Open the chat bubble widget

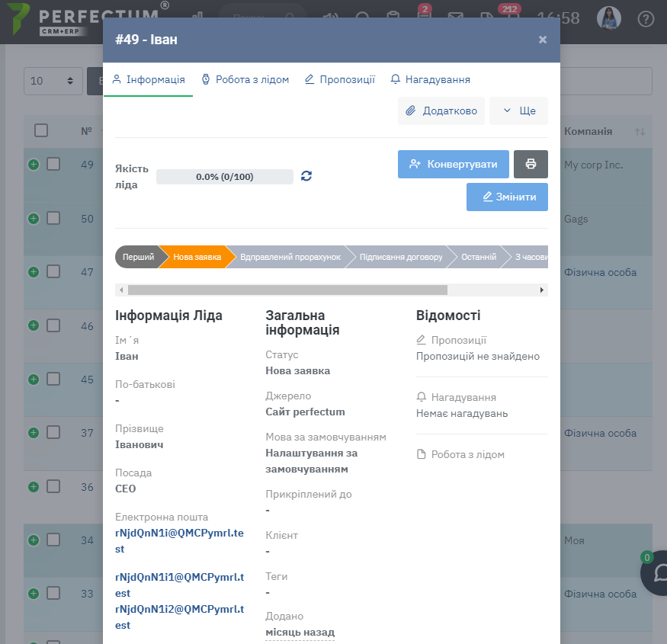click(x=656, y=574)
